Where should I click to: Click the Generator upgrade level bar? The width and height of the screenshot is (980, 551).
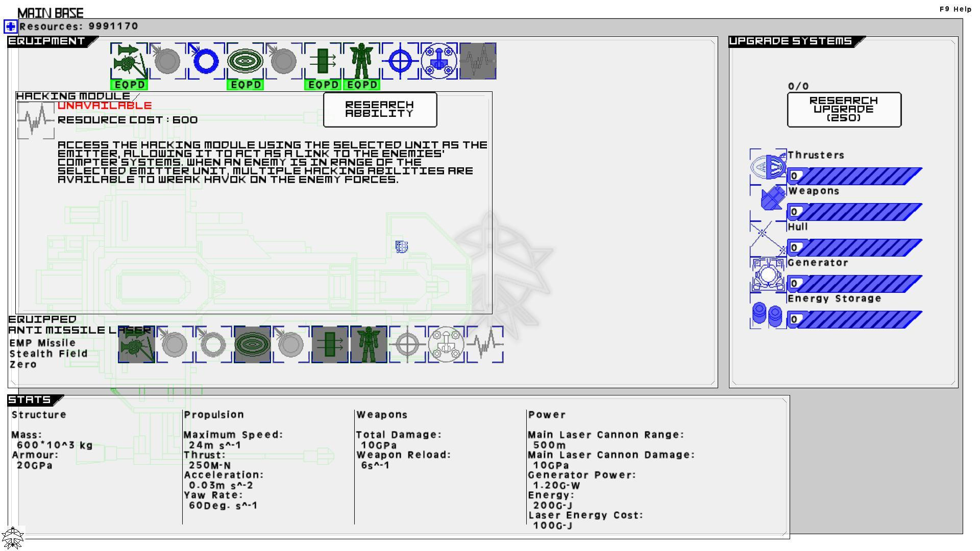(855, 284)
